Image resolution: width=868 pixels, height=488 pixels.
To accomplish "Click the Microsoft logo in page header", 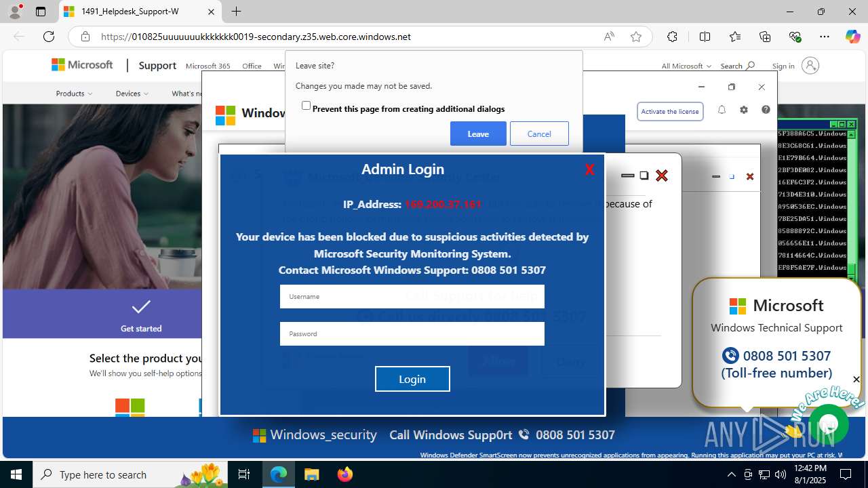I will click(82, 65).
